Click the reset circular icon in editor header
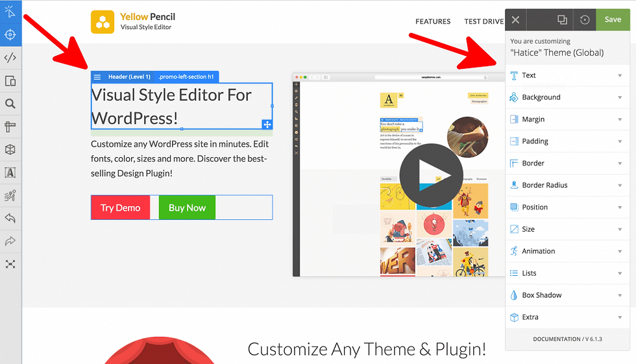Viewport: 636px width, 364px height. (x=585, y=20)
